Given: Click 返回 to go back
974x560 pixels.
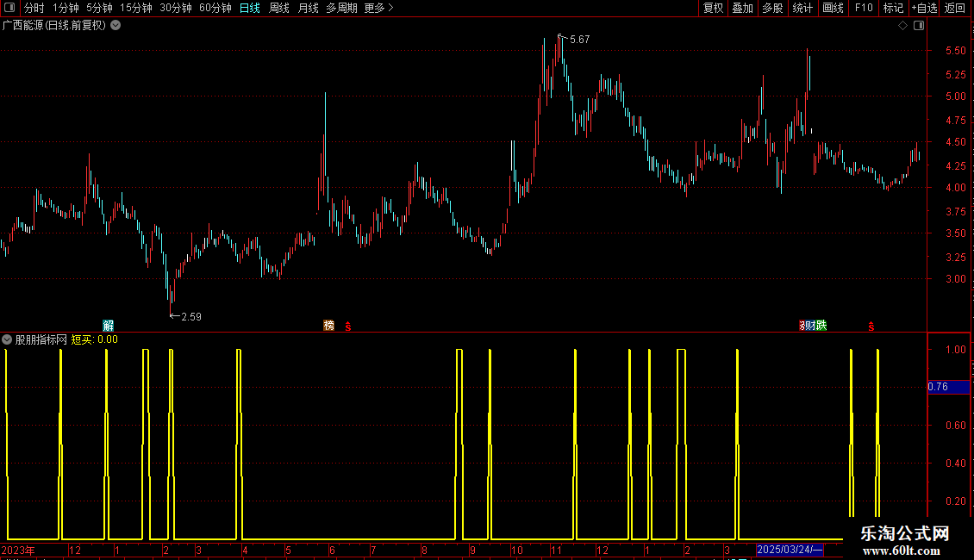Looking at the screenshot, I should (955, 8).
